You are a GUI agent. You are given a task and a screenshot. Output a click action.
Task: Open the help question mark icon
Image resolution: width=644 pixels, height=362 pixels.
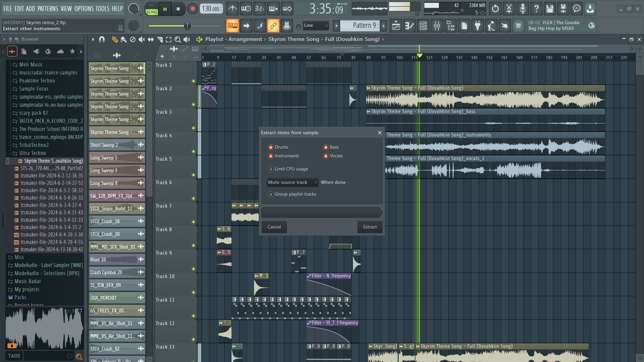pyautogui.click(x=536, y=9)
